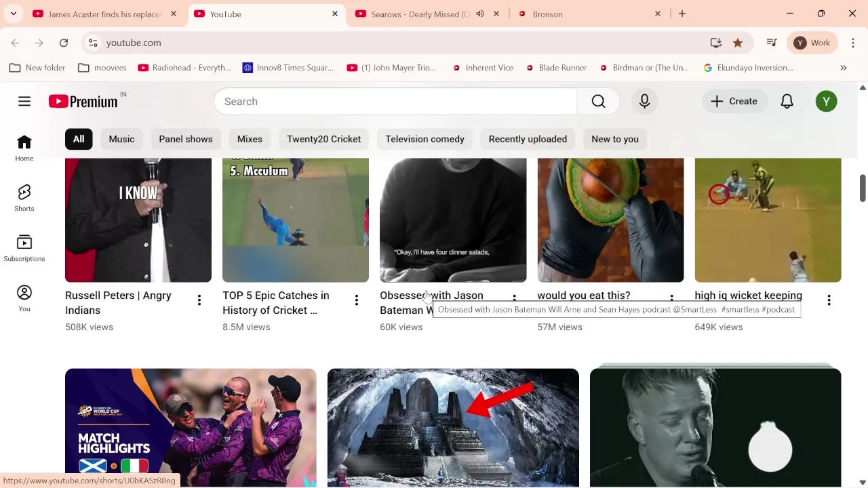868x488 pixels.
Task: Click the Create button
Action: (x=734, y=102)
